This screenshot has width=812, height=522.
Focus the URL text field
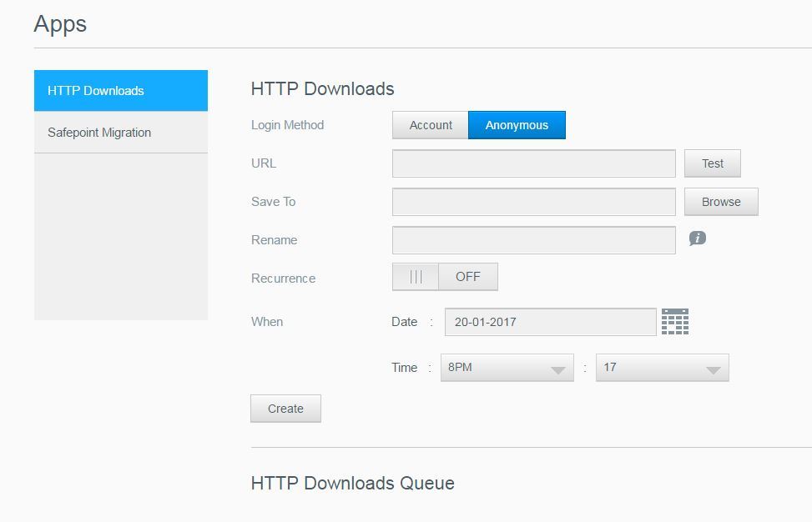click(533, 163)
